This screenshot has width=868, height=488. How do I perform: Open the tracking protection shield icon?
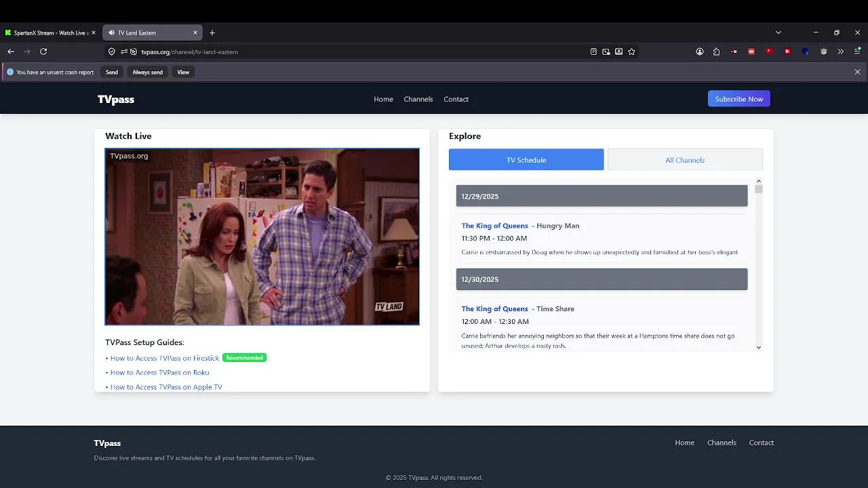tap(112, 52)
